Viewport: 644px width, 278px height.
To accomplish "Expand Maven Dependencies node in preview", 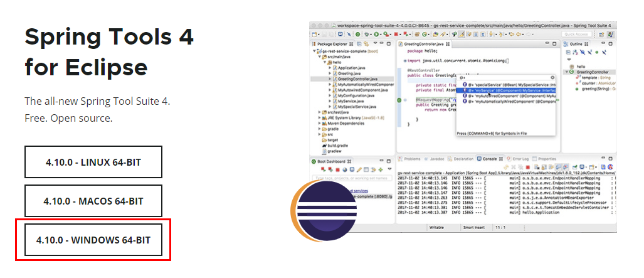I will pyautogui.click(x=320, y=124).
